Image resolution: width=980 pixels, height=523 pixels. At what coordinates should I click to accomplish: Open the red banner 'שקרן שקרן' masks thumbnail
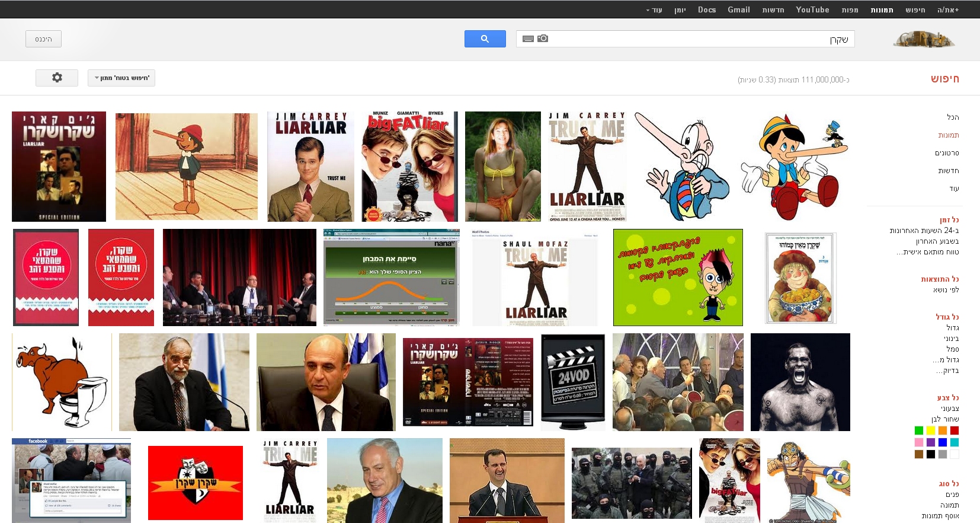(x=196, y=483)
